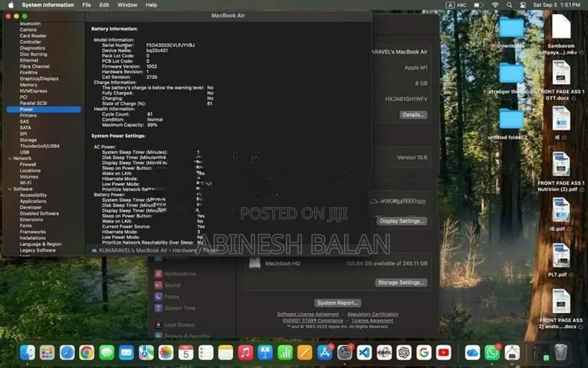Select Screen Time in System Settings sidebar

(x=175, y=308)
